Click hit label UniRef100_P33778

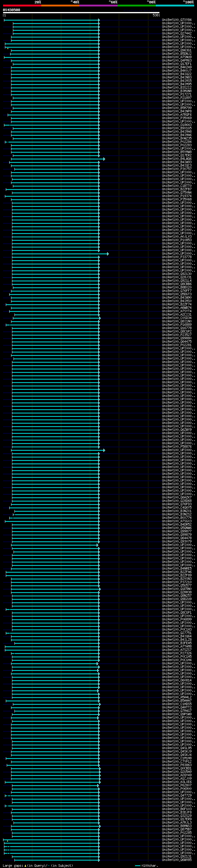177,257
